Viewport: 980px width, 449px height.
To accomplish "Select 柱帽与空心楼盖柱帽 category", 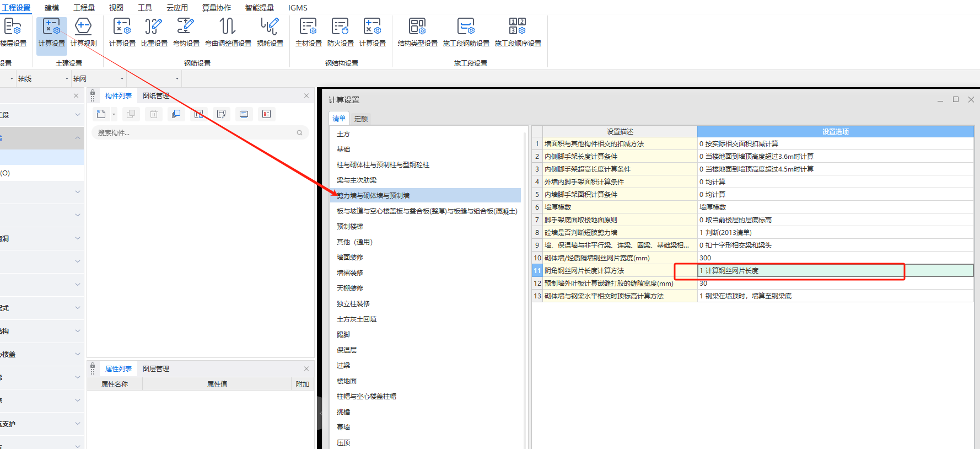I will [x=367, y=397].
